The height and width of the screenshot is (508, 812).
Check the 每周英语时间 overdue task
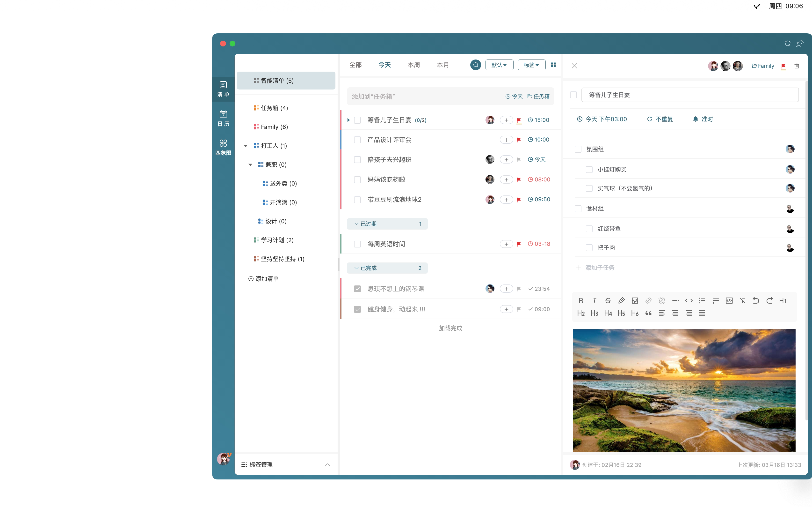(357, 244)
